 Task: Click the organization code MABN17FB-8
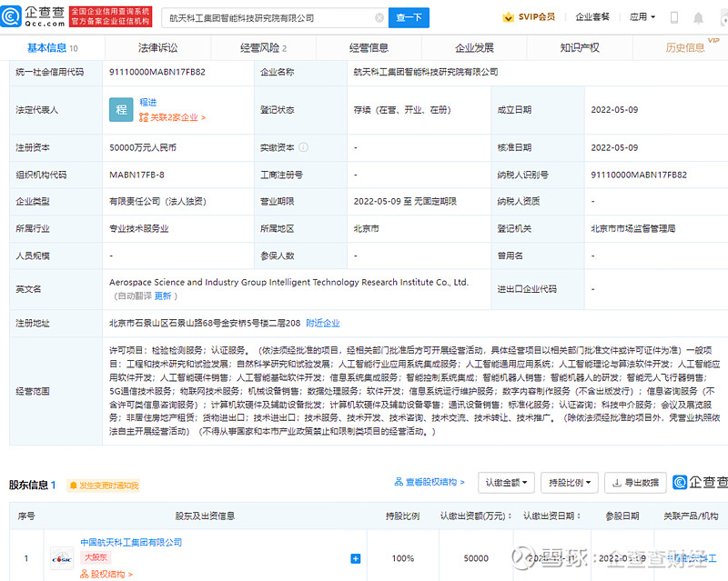coord(136,175)
